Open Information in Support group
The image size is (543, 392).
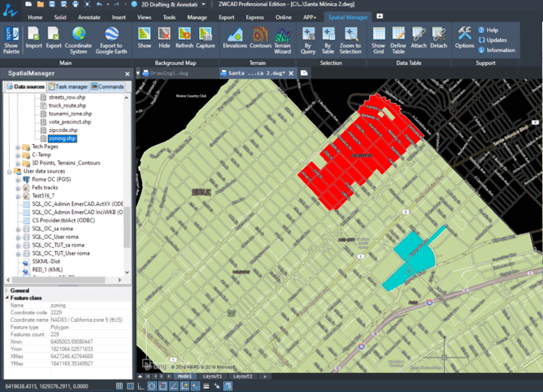tap(496, 51)
